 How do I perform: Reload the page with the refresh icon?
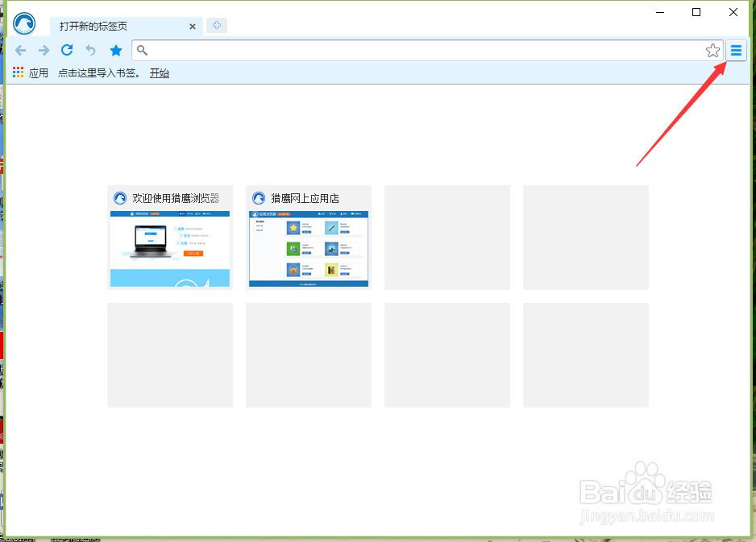coord(67,50)
